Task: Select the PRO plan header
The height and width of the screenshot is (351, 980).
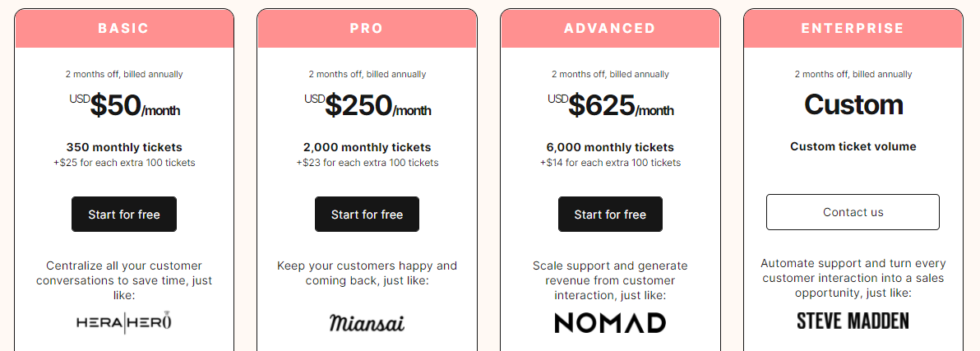Action: point(367,29)
